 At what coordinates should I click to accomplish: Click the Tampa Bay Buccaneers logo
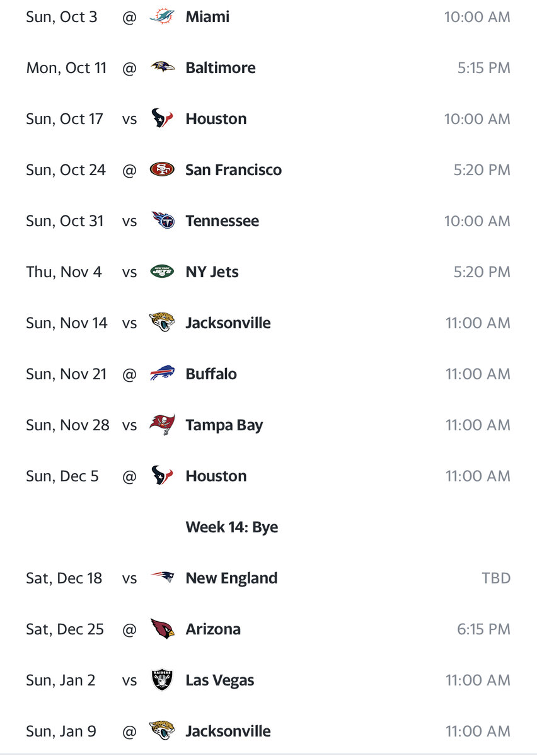[162, 425]
